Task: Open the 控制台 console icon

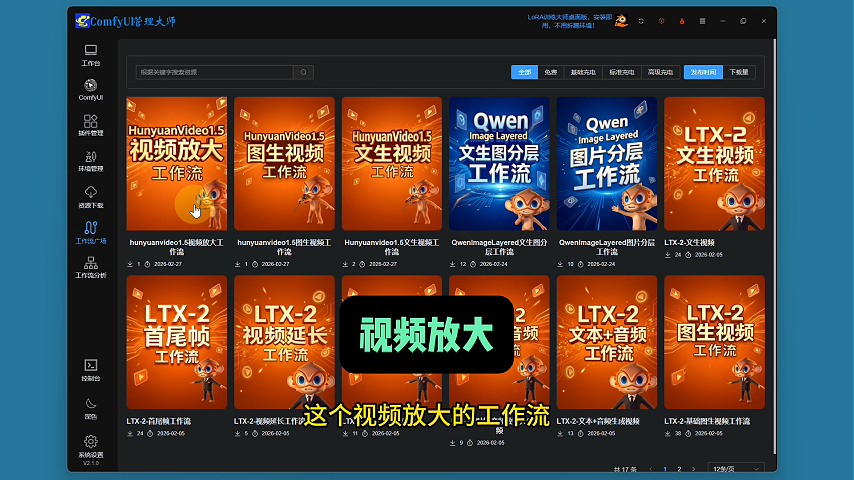Action: point(90,370)
